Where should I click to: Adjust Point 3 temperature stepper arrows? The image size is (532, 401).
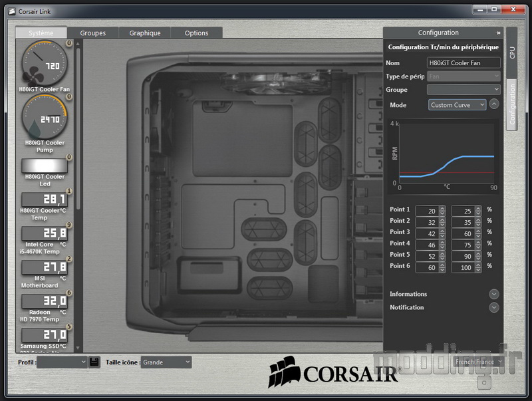tap(442, 233)
